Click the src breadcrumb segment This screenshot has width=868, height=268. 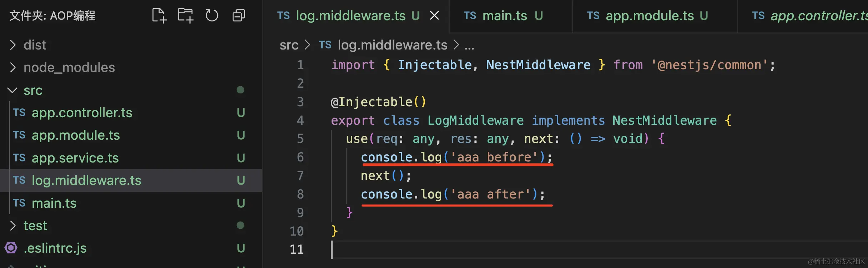(x=289, y=45)
